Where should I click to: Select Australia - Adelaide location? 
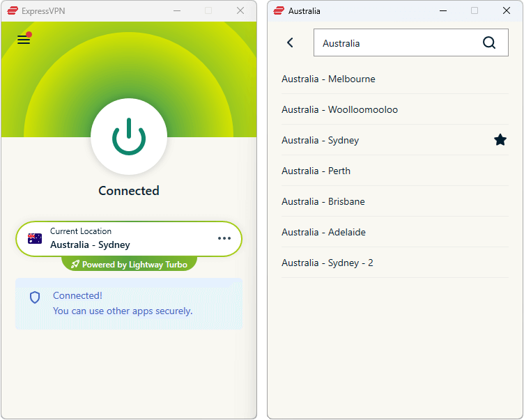coord(395,232)
